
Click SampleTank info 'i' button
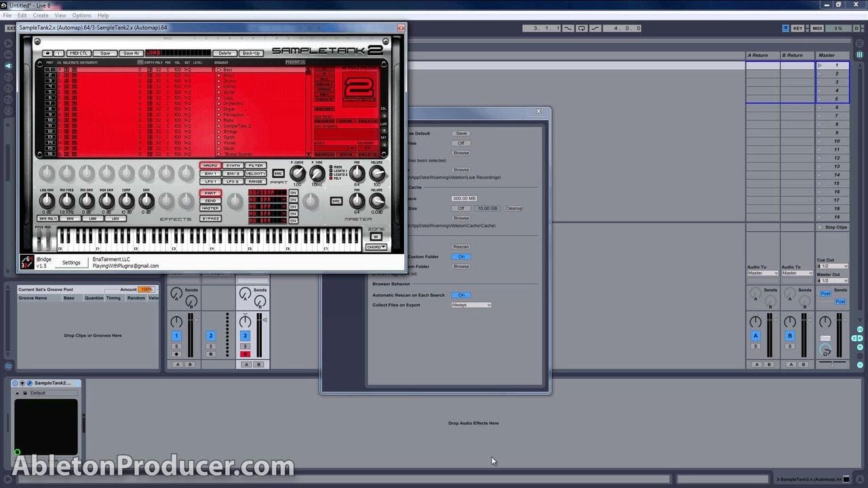click(x=58, y=53)
